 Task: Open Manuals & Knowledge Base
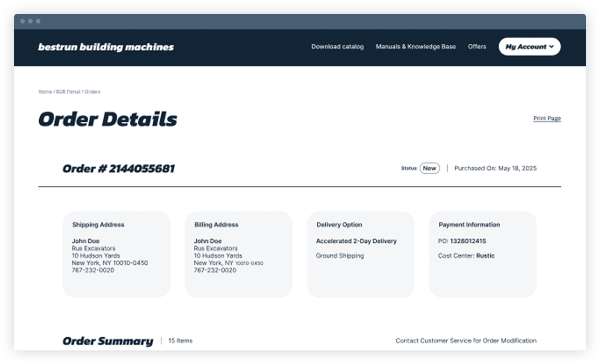pyautogui.click(x=415, y=47)
